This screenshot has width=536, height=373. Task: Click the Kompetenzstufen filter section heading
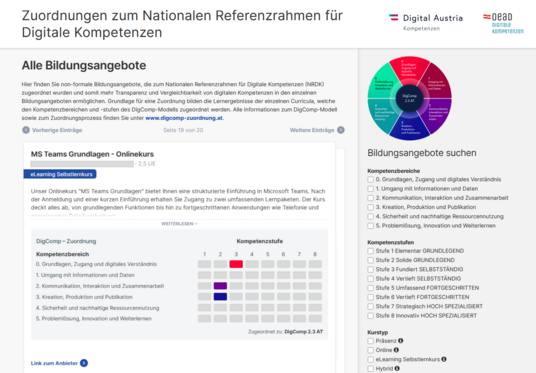point(390,242)
